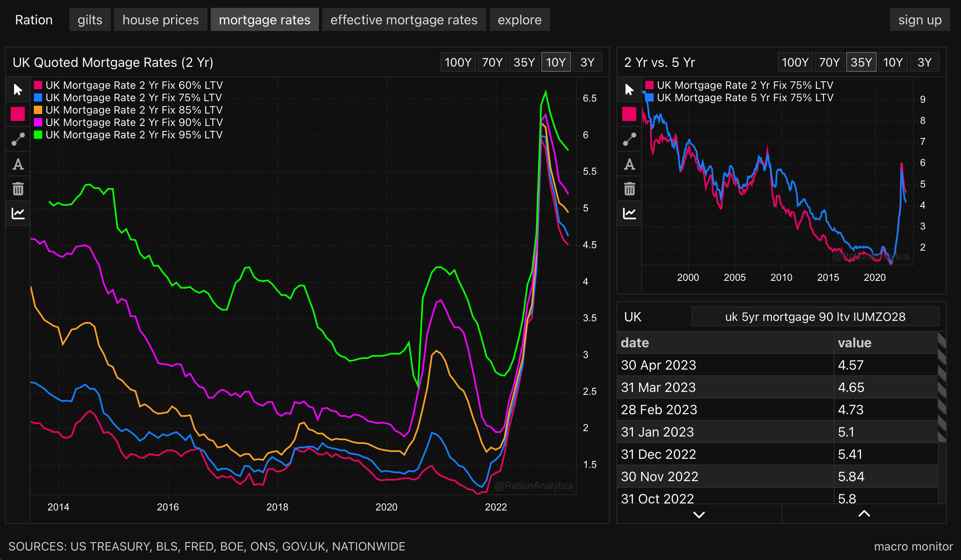
Task: Click the pink color swatch in the left toolbar
Action: click(x=18, y=114)
